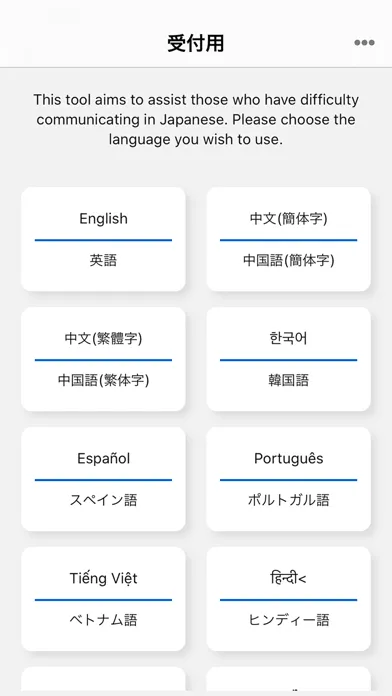Select the Hindi language card
Image resolution: width=392 pixels, height=696 pixels.
pos(289,599)
